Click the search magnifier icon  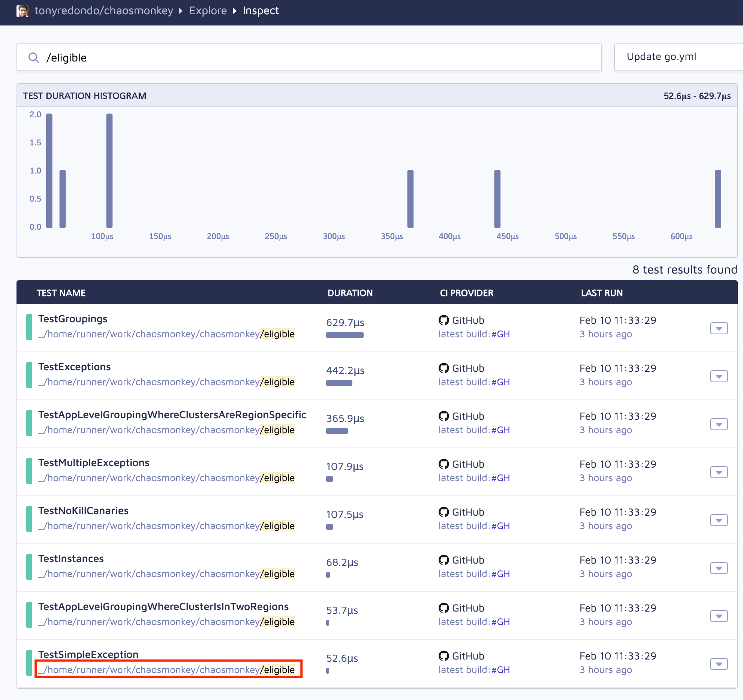coord(34,57)
